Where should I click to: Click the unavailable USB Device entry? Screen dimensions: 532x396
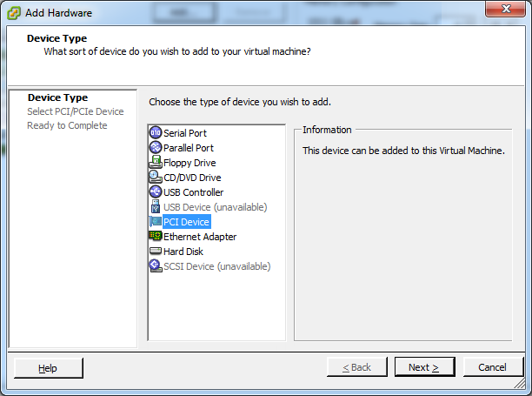215,207
